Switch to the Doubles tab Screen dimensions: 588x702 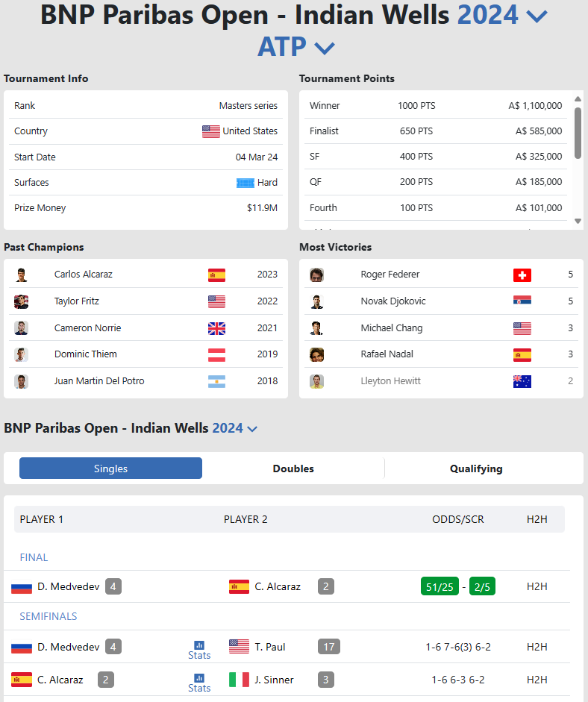pyautogui.click(x=293, y=468)
